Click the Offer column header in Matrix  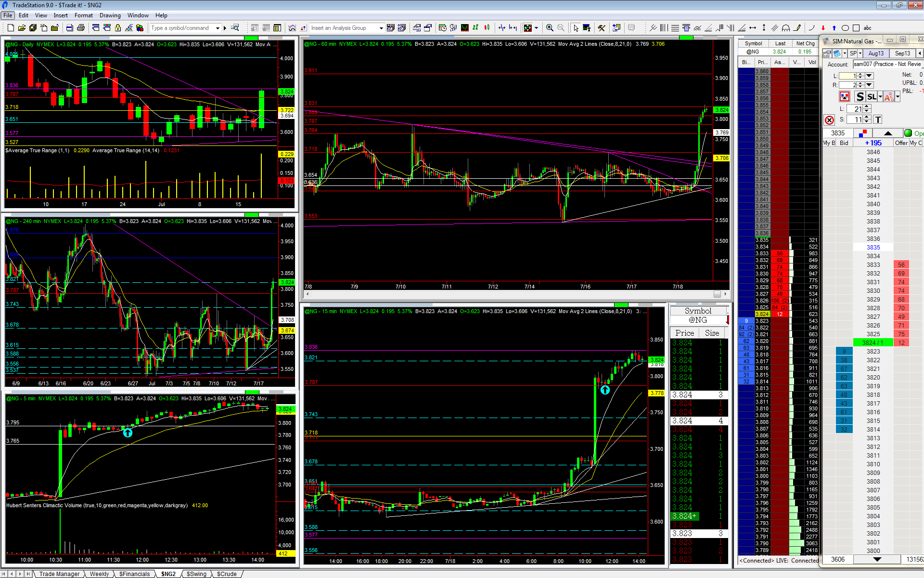[901, 143]
